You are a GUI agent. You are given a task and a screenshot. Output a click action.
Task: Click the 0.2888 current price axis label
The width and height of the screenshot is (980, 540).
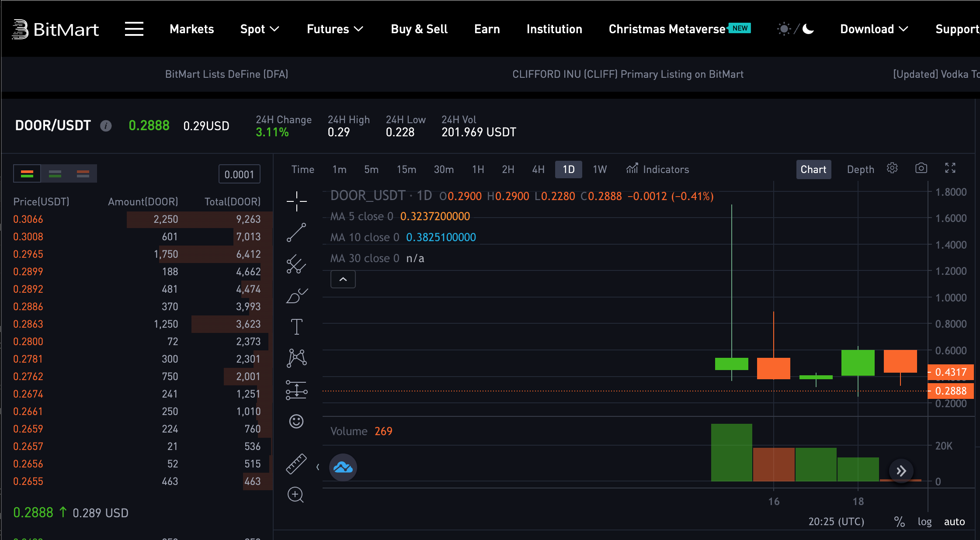point(951,391)
